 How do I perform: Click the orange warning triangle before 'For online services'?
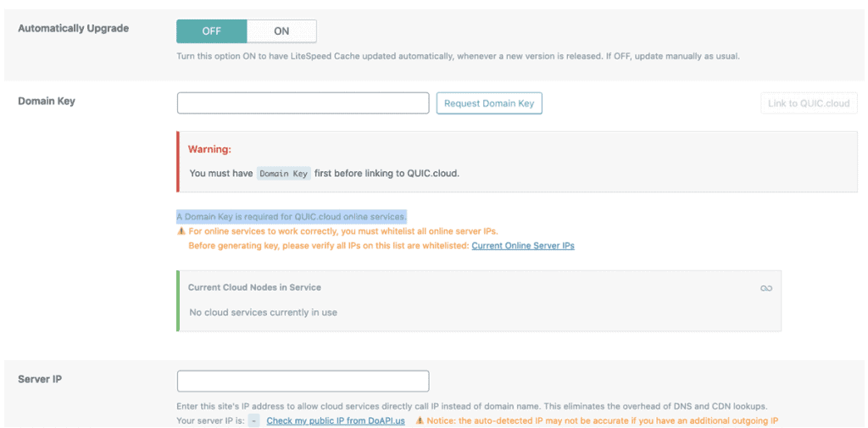pyautogui.click(x=181, y=231)
